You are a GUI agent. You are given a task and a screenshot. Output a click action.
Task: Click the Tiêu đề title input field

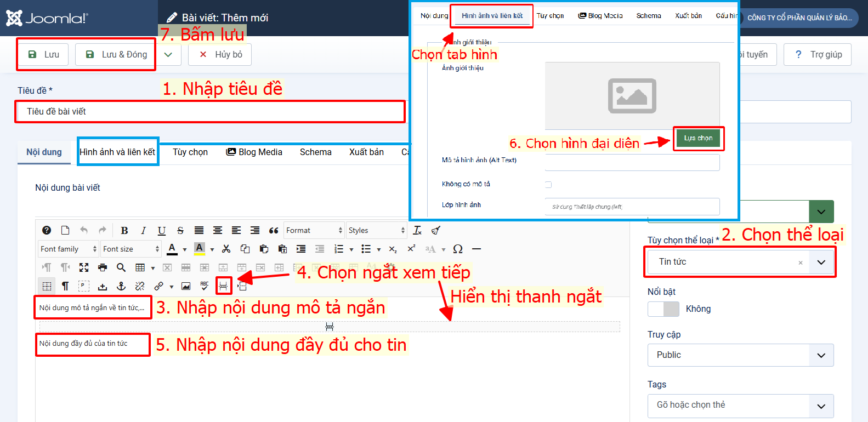(211, 112)
